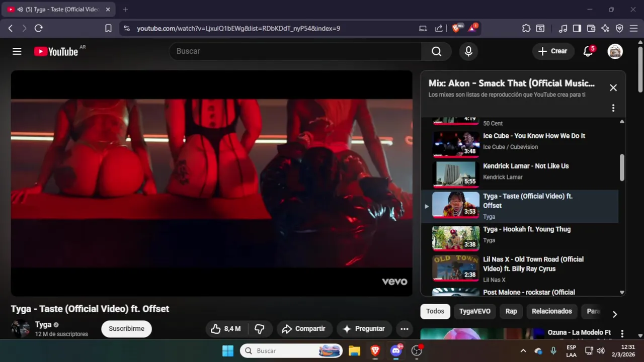Click the Preguntar button
644x362 pixels.
(364, 329)
